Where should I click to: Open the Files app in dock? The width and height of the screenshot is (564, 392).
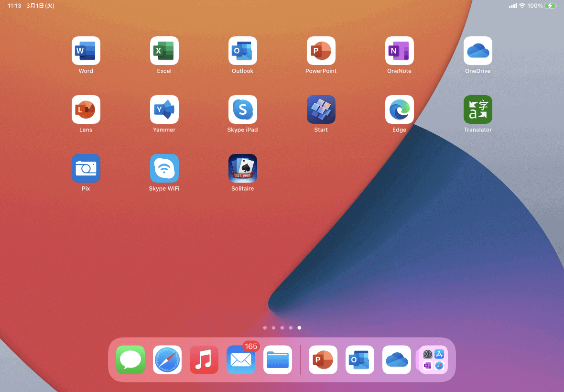pos(278,359)
